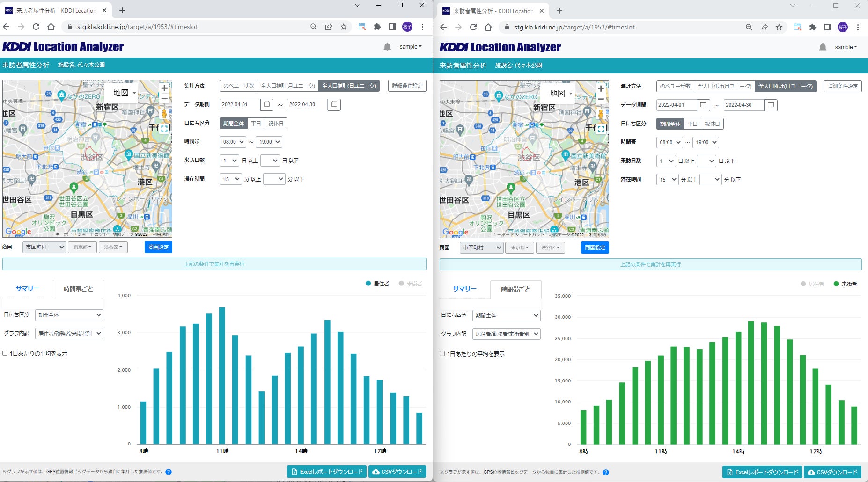Screen dimensions: 868x482
Task: Enable 1日あたりの平均を表示 checkbox in left window
Action: point(5,353)
